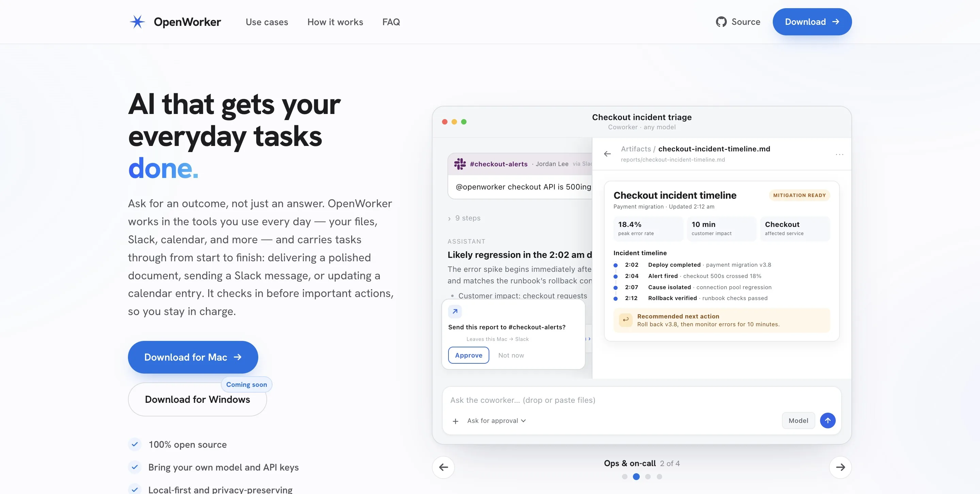Expand the 9 steps disclosure
The height and width of the screenshot is (494, 980).
click(x=464, y=218)
